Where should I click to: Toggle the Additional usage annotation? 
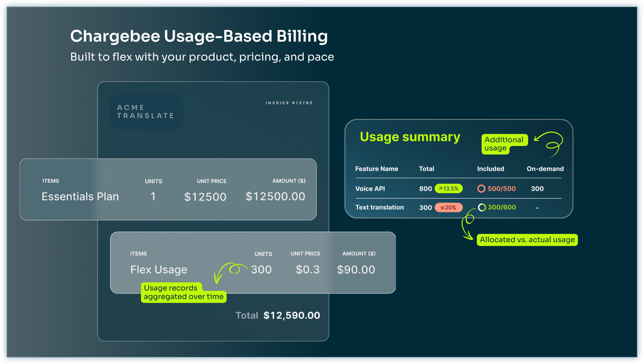(x=504, y=144)
